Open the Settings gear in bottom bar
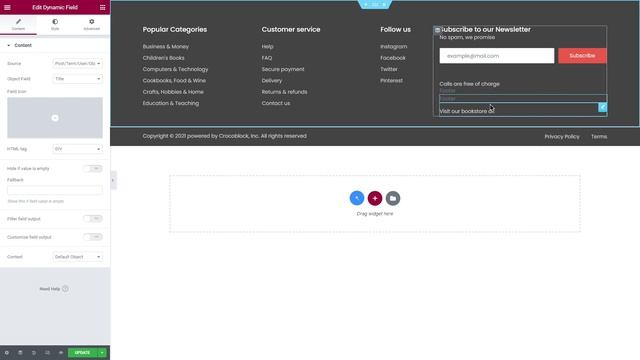The width and height of the screenshot is (640, 360). (x=7, y=353)
